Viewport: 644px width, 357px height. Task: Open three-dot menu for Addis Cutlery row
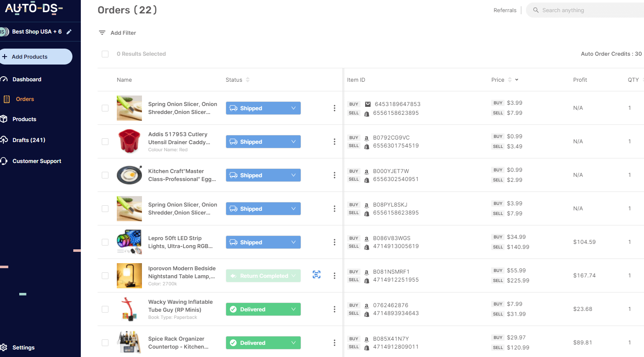tap(334, 142)
